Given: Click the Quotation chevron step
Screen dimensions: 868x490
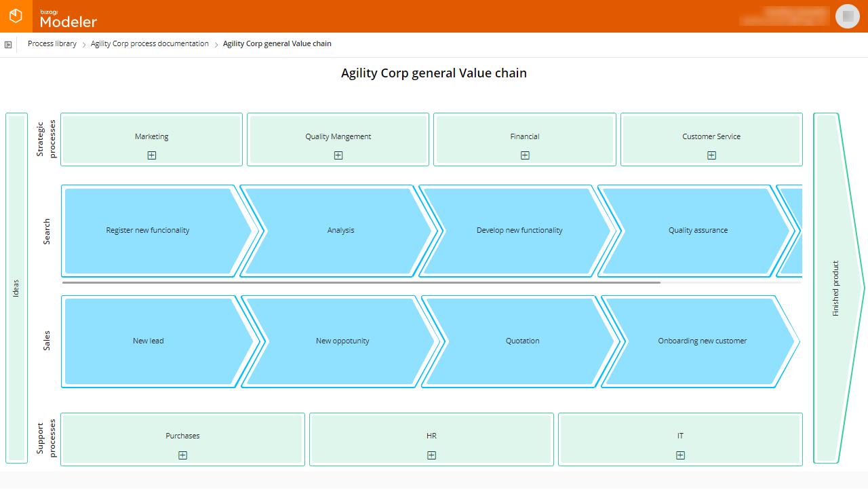Looking at the screenshot, I should 522,341.
